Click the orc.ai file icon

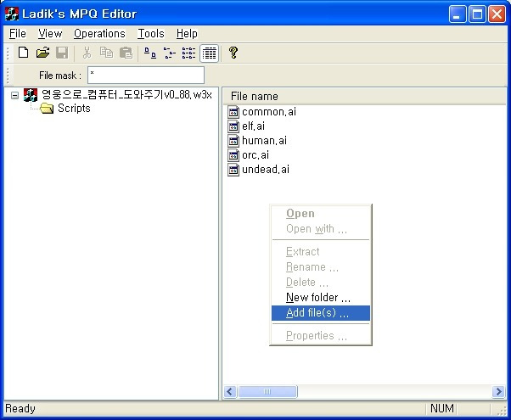coord(233,154)
